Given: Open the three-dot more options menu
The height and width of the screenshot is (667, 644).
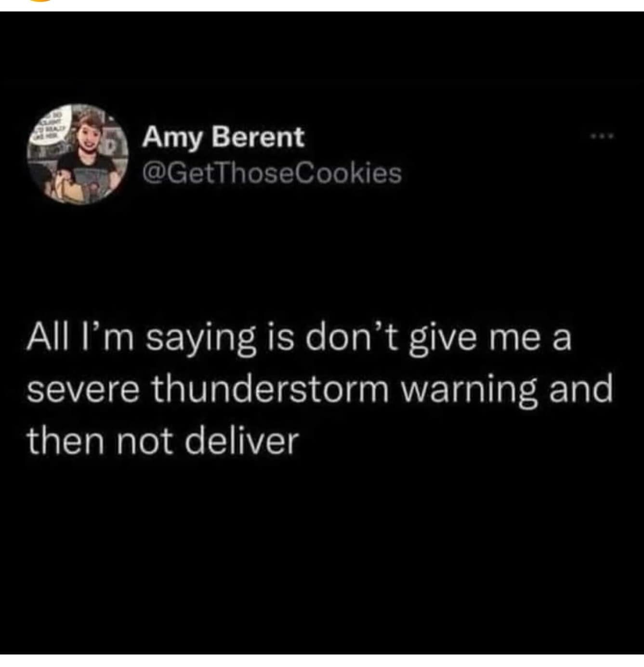Looking at the screenshot, I should coord(603,137).
